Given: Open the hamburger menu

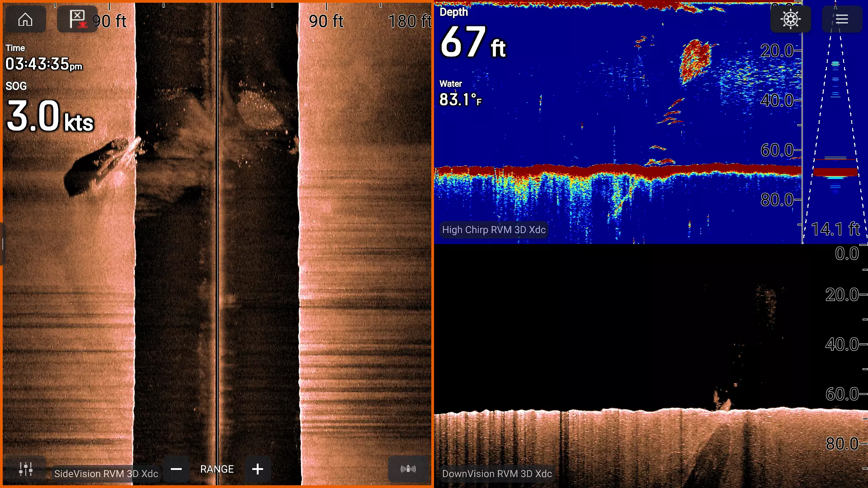Looking at the screenshot, I should point(841,19).
